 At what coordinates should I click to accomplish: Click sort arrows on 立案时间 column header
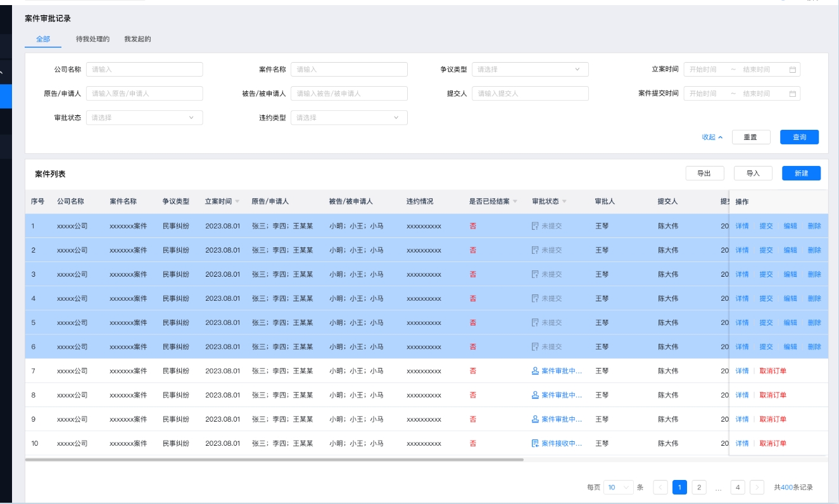coord(237,202)
